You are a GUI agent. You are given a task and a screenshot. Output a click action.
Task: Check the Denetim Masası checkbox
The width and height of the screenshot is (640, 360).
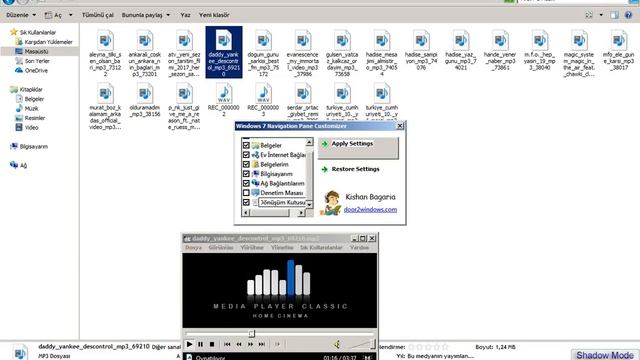[x=246, y=193]
